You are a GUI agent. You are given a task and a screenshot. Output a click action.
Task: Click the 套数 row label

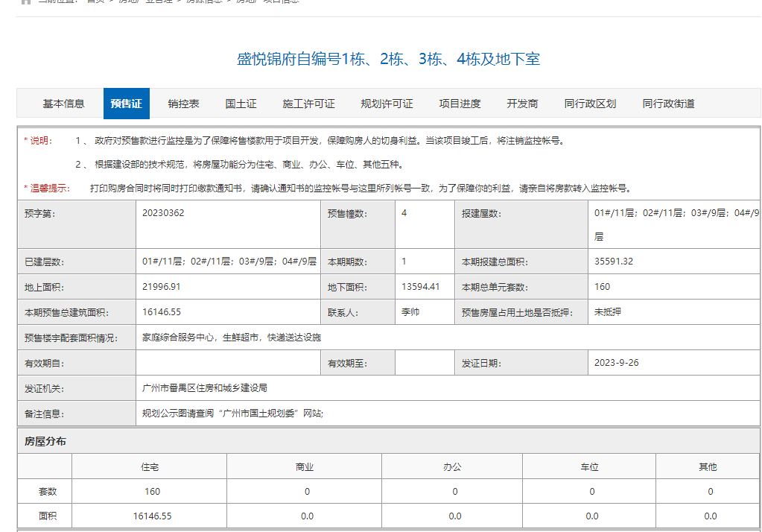[48, 492]
